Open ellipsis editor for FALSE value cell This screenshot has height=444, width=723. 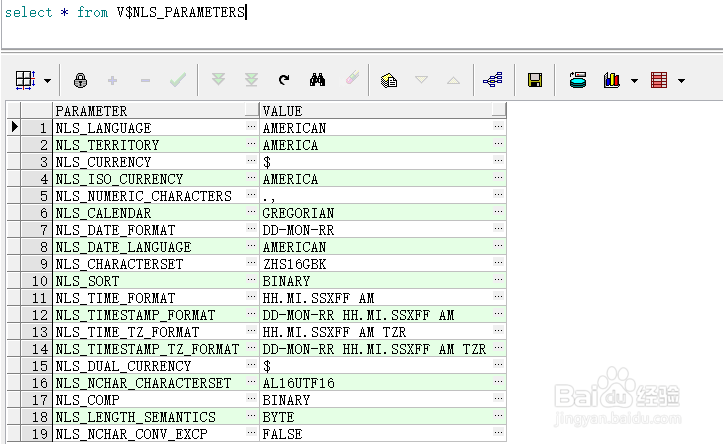[498, 432]
